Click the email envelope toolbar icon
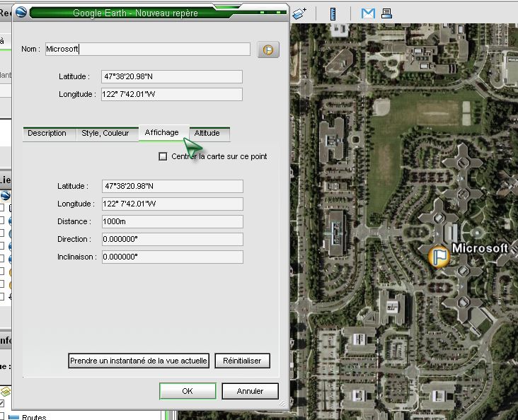The height and width of the screenshot is (420, 518). 368,13
